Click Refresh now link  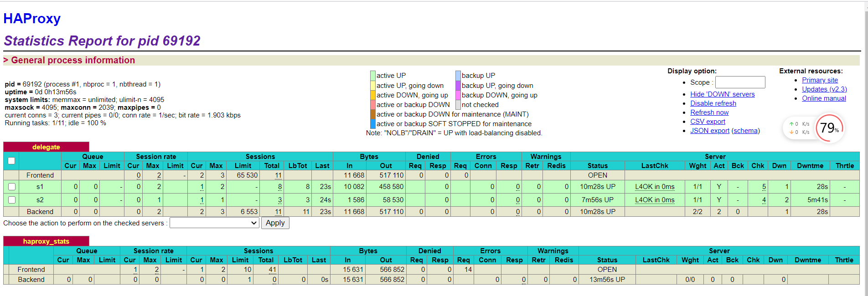click(x=709, y=112)
